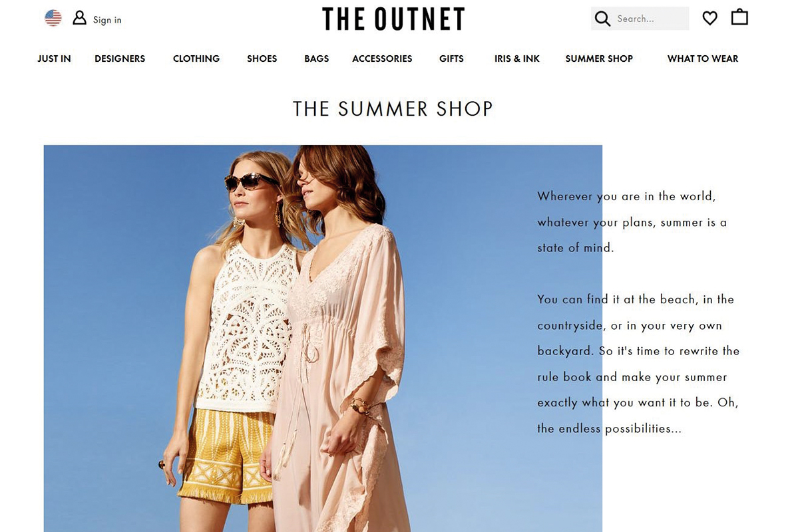This screenshot has height=532, width=798.
Task: Click the search magnifying glass icon
Action: pyautogui.click(x=602, y=19)
